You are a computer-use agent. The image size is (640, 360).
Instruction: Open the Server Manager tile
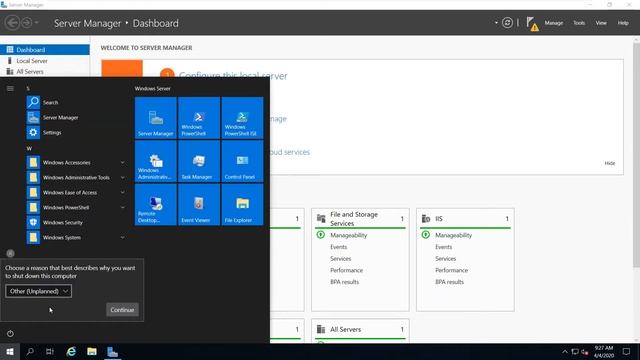(x=156, y=118)
